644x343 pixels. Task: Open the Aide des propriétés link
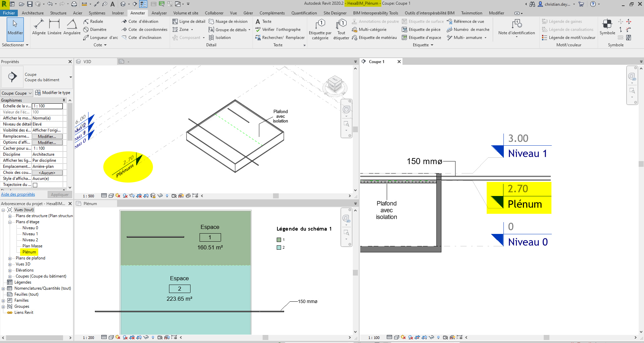pyautogui.click(x=18, y=195)
